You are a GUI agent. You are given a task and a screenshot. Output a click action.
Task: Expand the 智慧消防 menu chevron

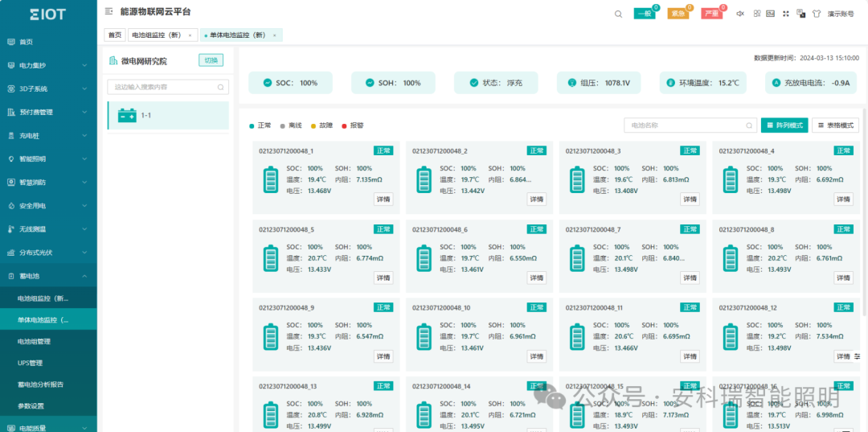click(x=84, y=183)
